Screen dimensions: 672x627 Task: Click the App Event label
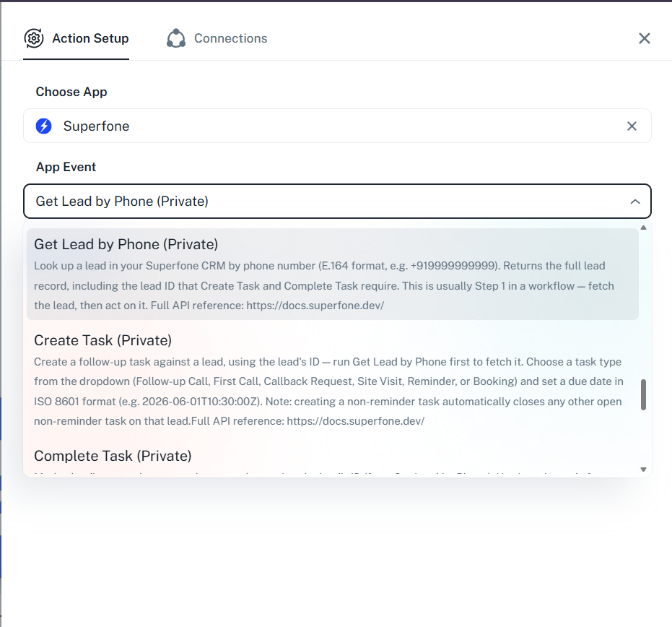(66, 167)
